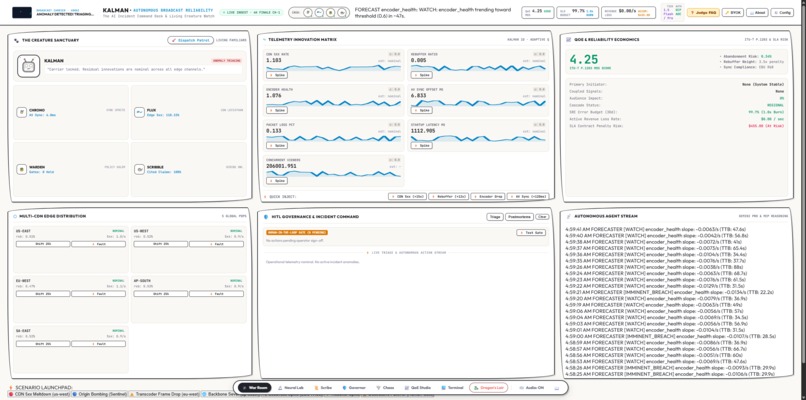Click the CDN 5xx Rate sparkline chart
This screenshot has width=806, height=400.
(x=333, y=67)
